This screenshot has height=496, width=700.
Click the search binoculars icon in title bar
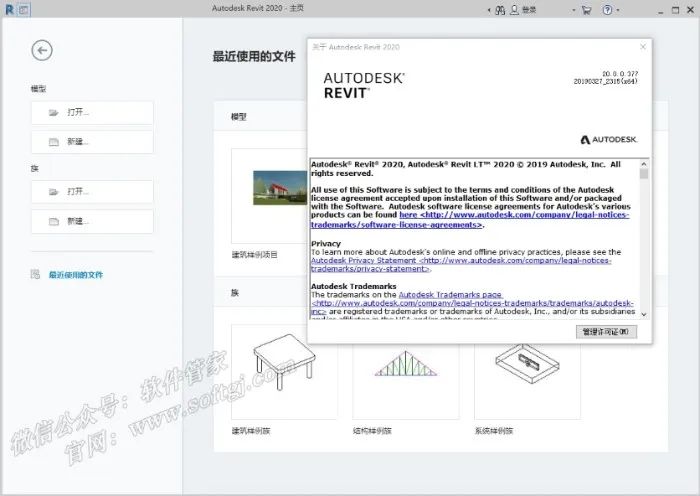point(499,9)
